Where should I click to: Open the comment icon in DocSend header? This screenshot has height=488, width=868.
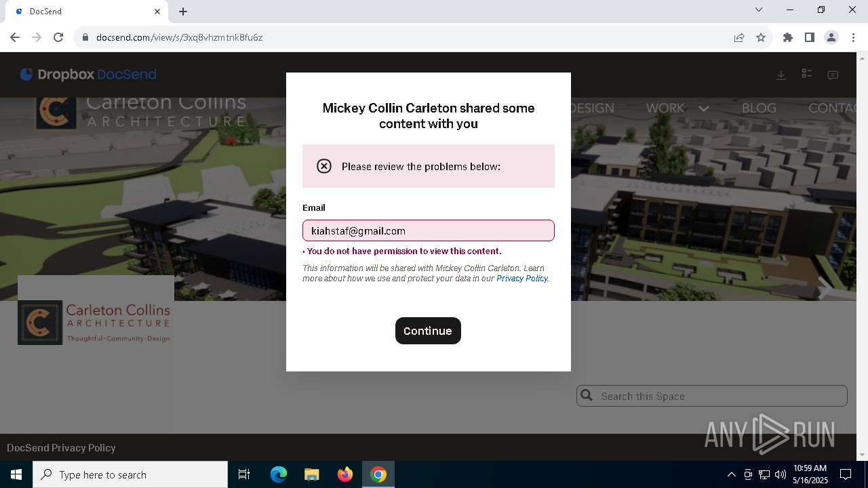click(x=833, y=75)
